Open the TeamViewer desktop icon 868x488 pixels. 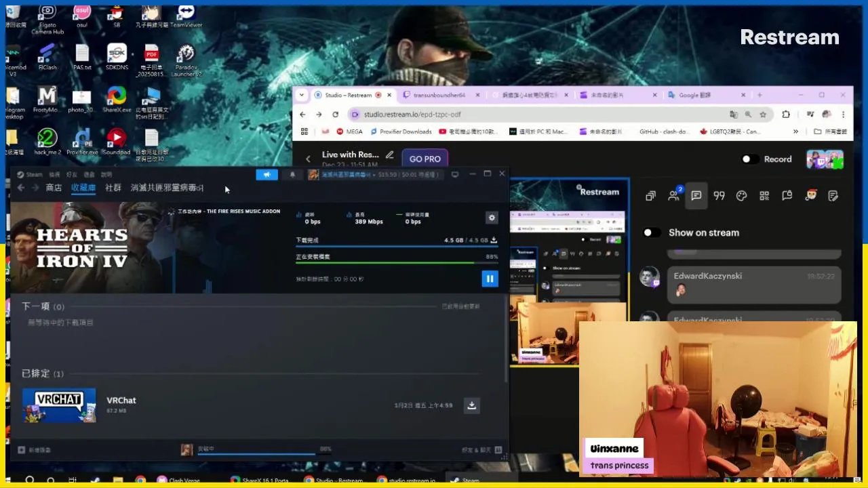[186, 16]
